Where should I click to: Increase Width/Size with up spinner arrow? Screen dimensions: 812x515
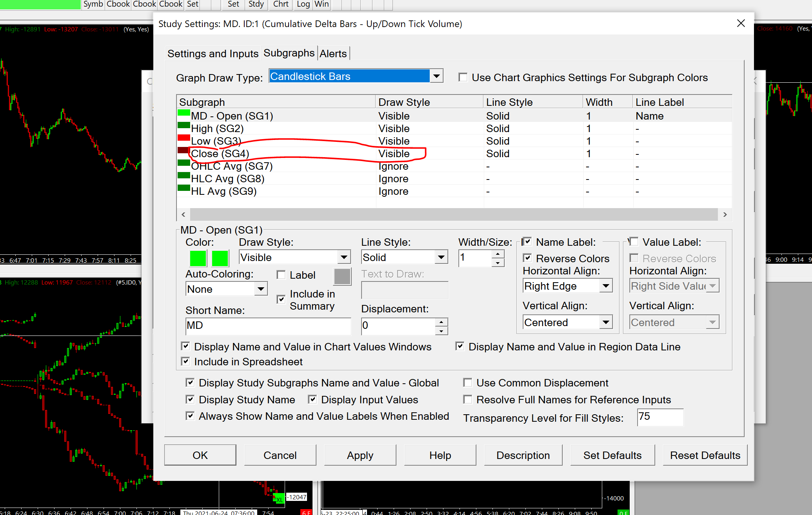[x=498, y=254]
